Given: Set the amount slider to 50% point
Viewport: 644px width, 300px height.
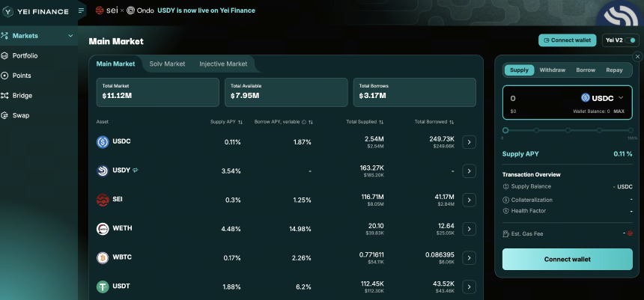Looking at the screenshot, I should tap(568, 130).
